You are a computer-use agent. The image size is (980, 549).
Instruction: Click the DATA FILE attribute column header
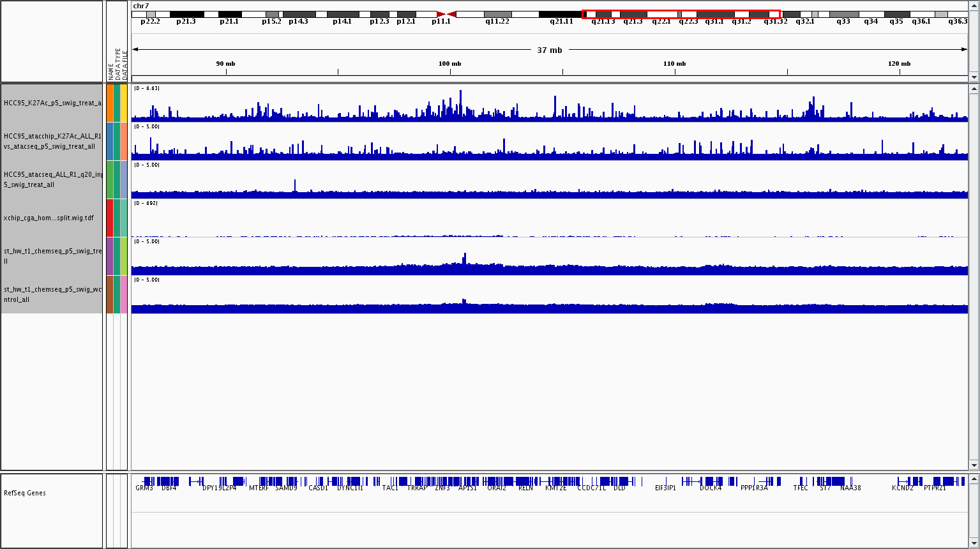124,67
